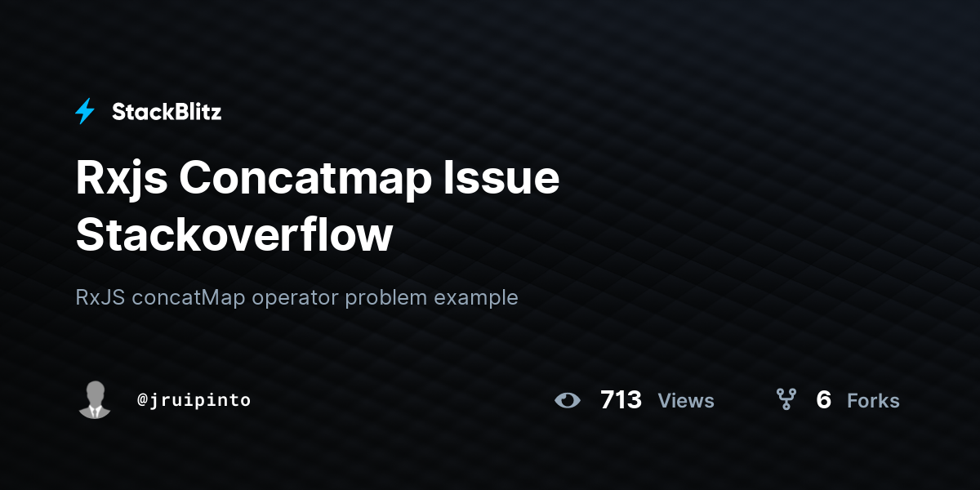Open the @jruipinto username link
980x490 pixels.
pyautogui.click(x=194, y=400)
